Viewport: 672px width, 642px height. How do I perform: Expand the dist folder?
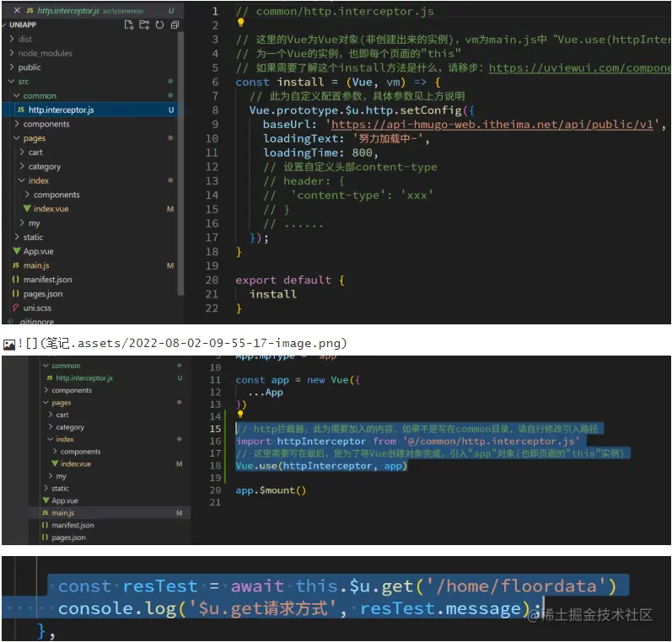pos(12,39)
